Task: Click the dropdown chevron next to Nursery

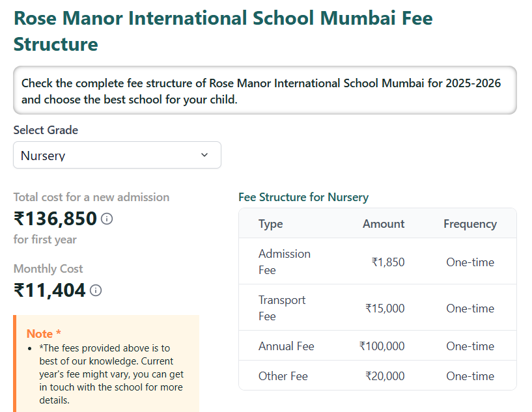Action: (x=204, y=155)
